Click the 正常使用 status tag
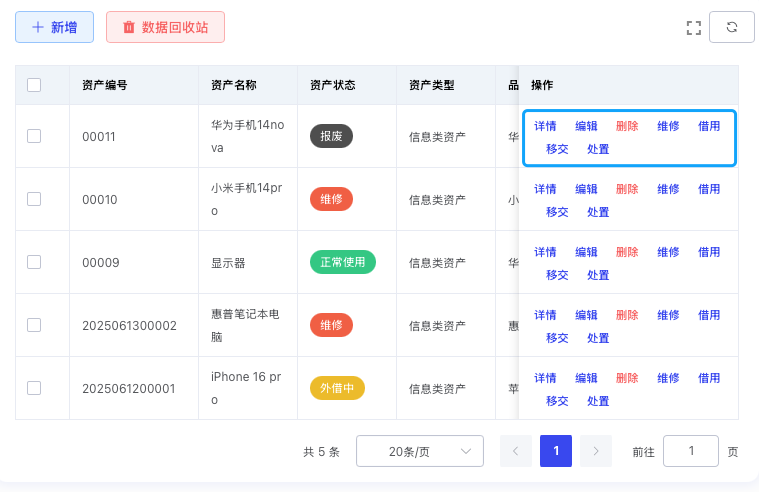Screen dimensions: 759x492 (343, 262)
